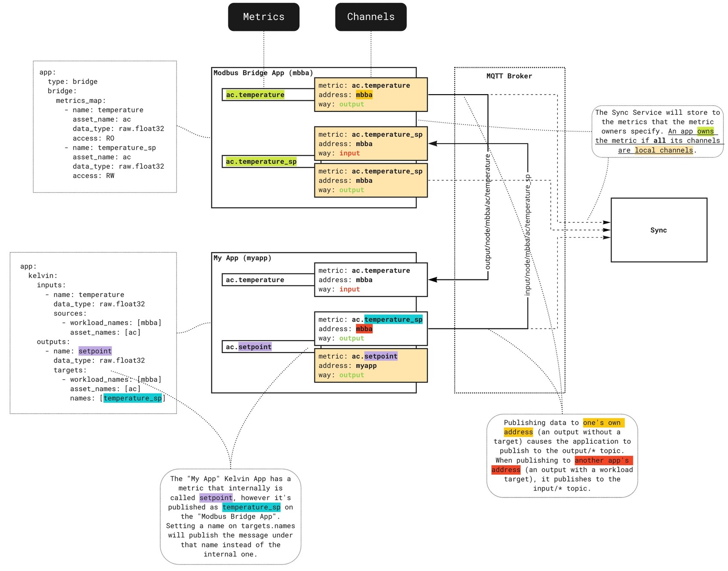Click the MQTT Broker box
The width and height of the screenshot is (728, 571).
(508, 76)
